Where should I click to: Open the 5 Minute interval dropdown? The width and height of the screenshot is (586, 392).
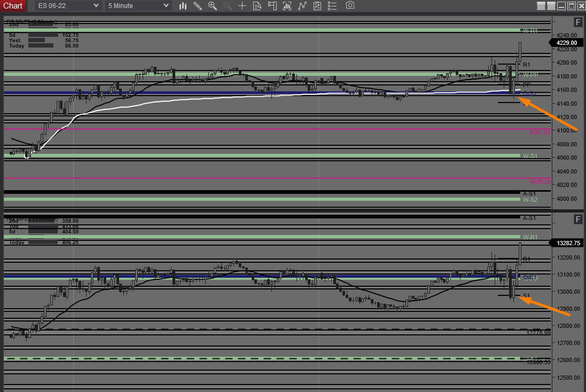138,5
